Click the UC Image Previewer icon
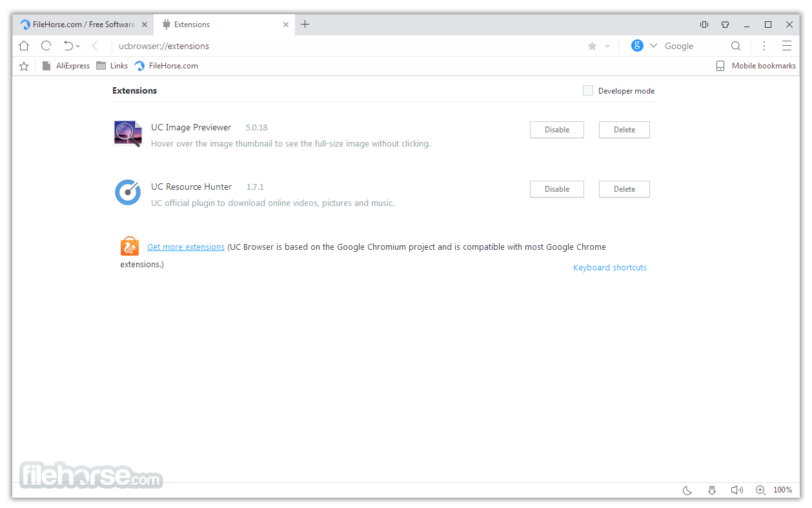This screenshot has height=508, width=812. (128, 134)
